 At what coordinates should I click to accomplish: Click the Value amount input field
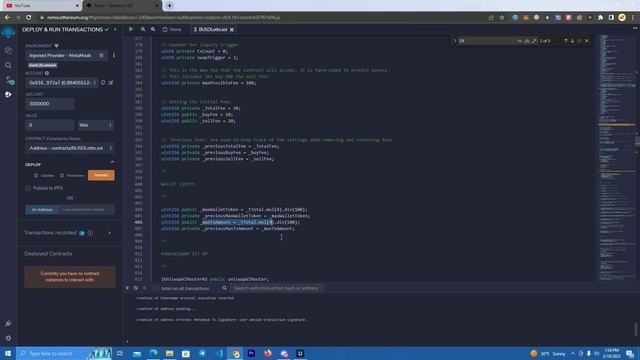[50, 125]
